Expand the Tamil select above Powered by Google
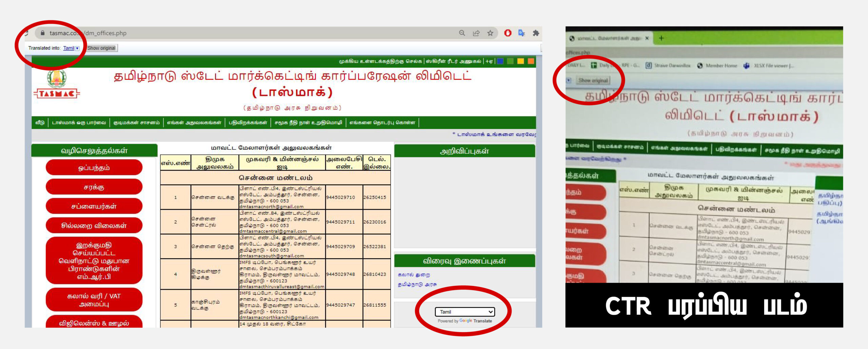The height and width of the screenshot is (349, 868). [x=465, y=312]
